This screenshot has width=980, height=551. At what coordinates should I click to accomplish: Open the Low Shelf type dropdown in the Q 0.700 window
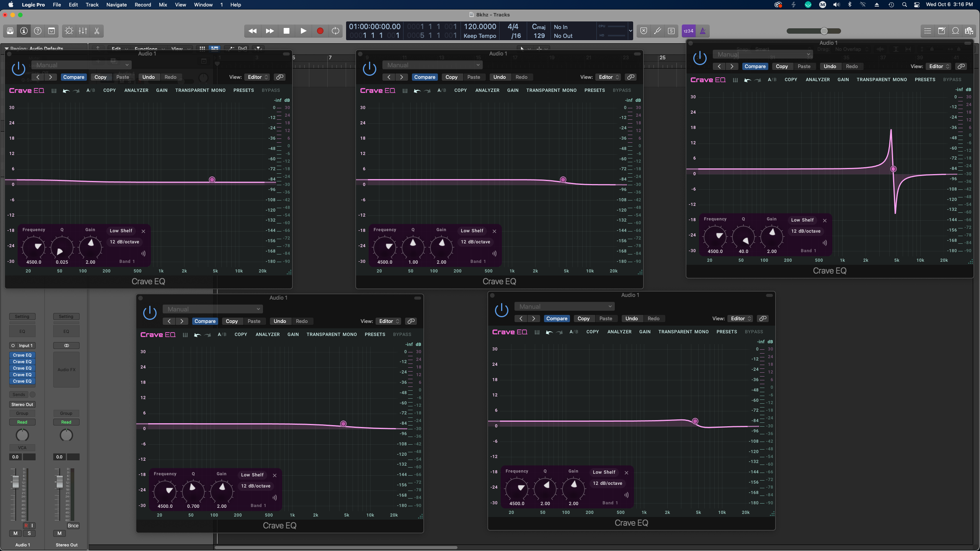pos(252,475)
